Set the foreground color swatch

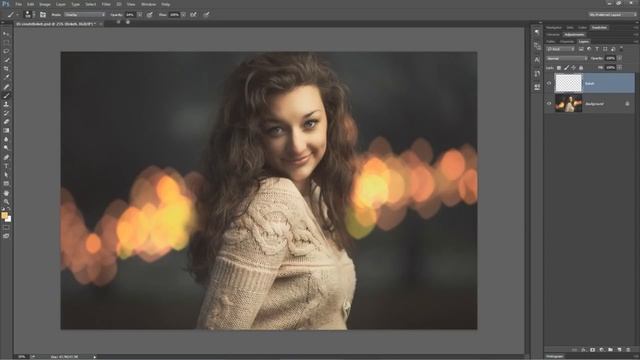(x=4, y=216)
